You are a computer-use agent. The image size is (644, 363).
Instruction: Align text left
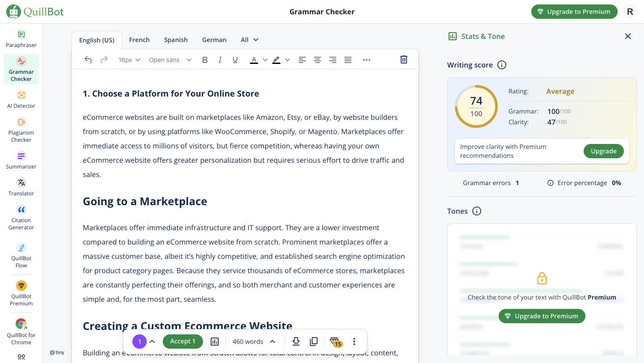click(302, 60)
